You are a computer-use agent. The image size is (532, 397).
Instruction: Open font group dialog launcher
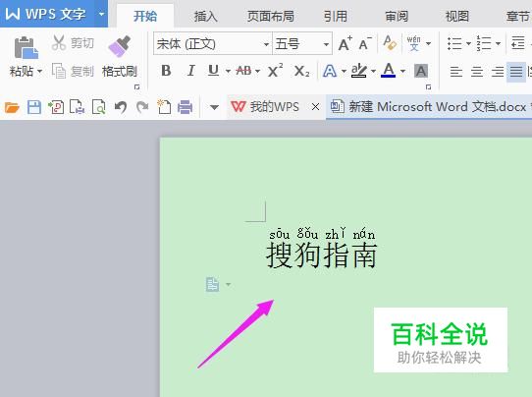[428, 87]
